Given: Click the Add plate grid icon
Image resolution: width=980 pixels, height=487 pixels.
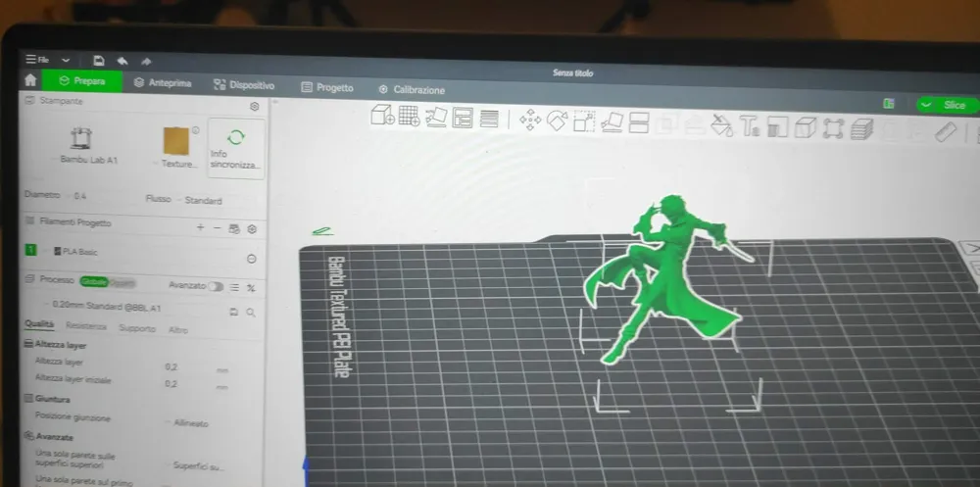Looking at the screenshot, I should [x=410, y=116].
